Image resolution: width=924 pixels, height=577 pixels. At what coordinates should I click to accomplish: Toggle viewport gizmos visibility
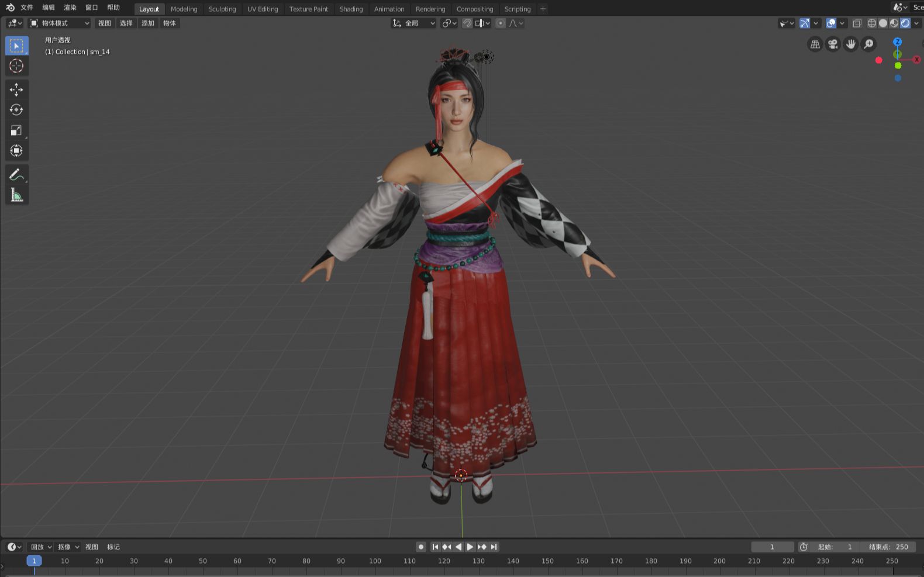(x=805, y=23)
